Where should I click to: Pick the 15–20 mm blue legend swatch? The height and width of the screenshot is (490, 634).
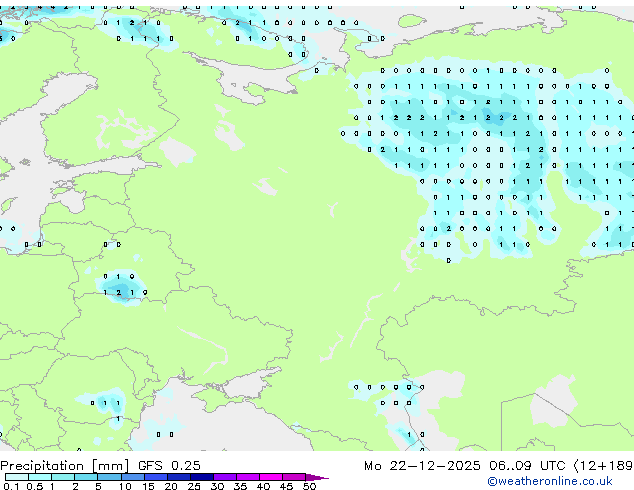click(x=156, y=477)
